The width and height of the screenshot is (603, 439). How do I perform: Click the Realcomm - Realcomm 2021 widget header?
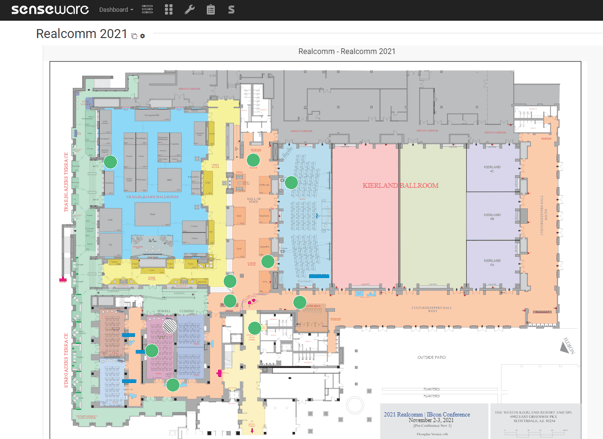(x=346, y=51)
